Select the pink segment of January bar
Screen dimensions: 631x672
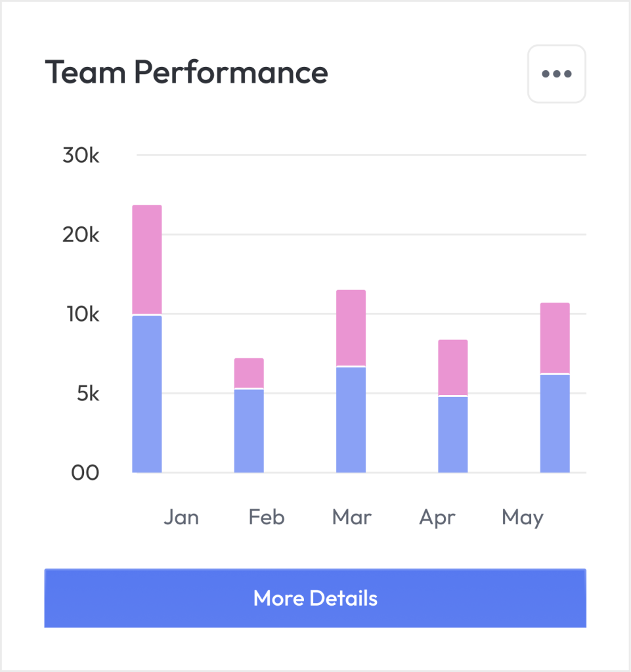tap(147, 260)
